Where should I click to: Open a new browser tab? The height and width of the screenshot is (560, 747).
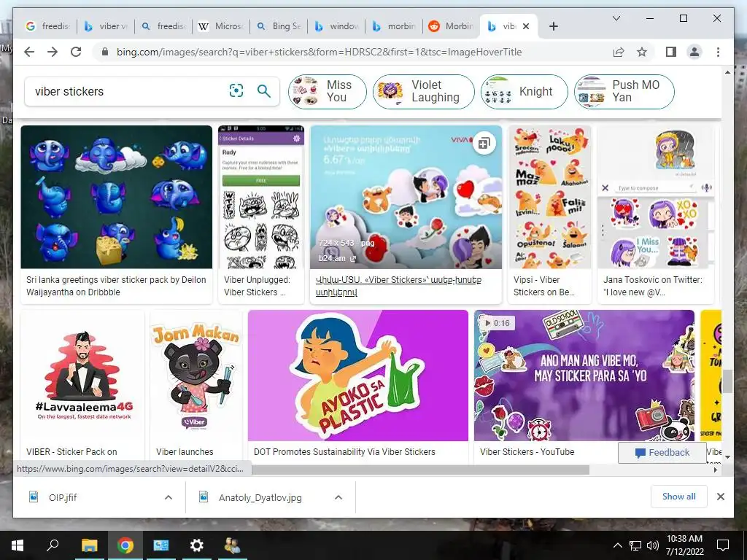coord(553,27)
